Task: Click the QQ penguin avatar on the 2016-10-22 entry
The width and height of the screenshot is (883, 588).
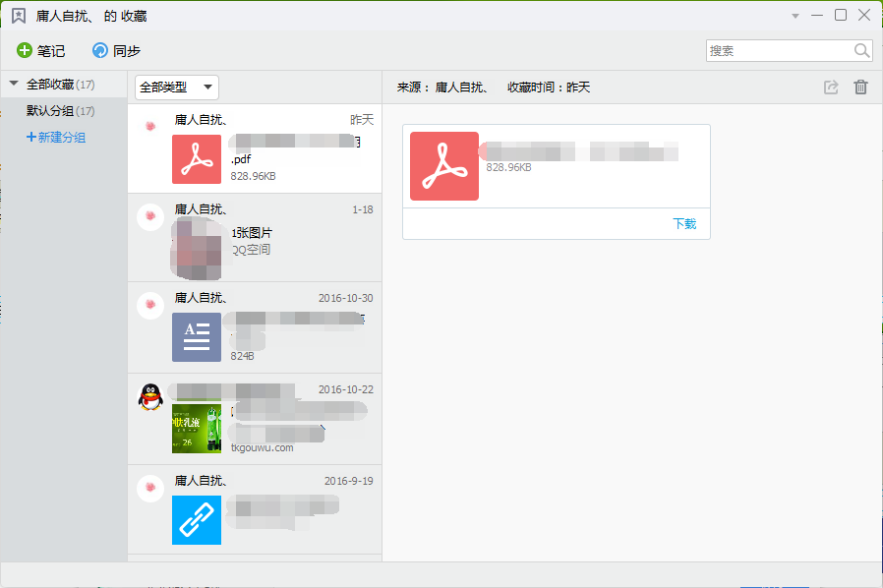Action: click(x=149, y=398)
